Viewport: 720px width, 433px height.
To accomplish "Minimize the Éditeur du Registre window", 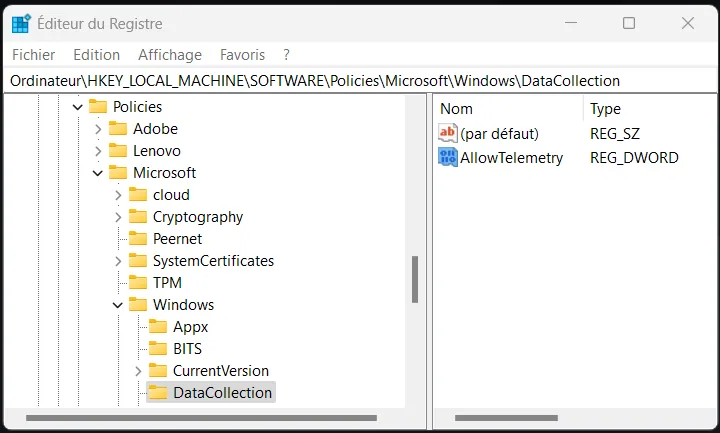I will (x=571, y=23).
